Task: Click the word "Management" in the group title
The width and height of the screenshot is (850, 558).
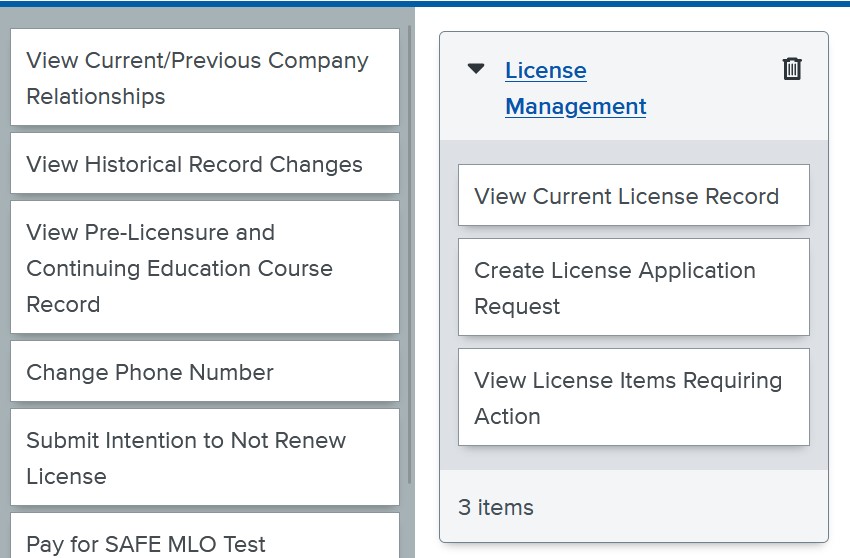Action: point(576,106)
